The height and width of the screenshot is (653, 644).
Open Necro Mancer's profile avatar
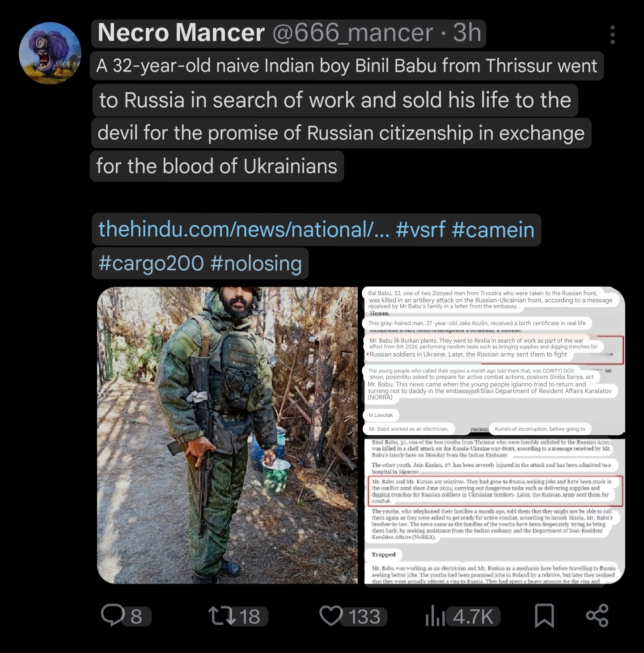(x=50, y=53)
